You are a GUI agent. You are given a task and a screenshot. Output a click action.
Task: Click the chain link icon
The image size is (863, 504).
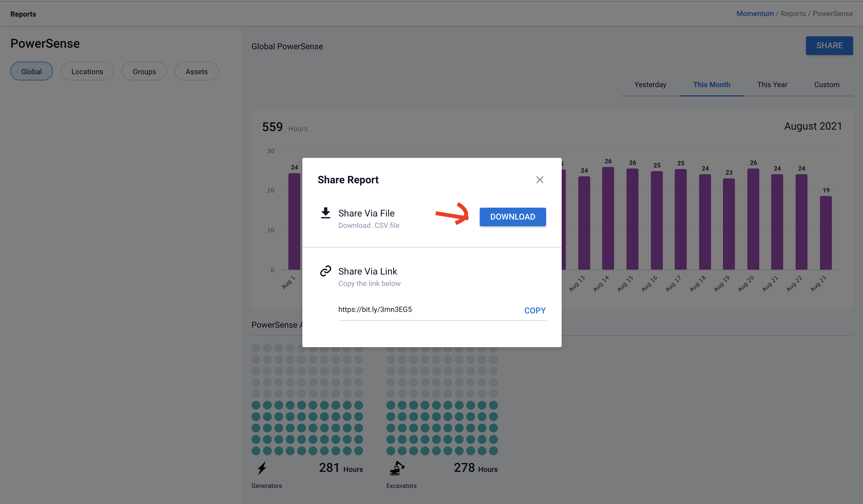325,271
